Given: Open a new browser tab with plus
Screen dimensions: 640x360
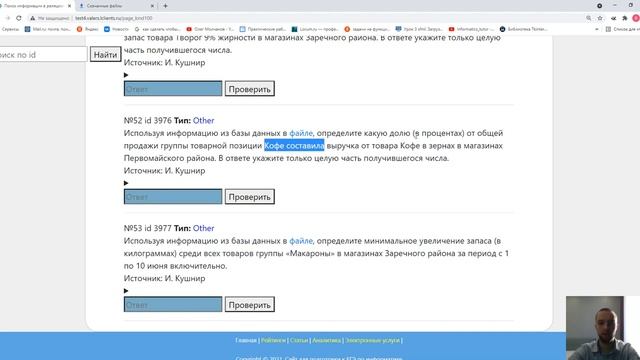Looking at the screenshot, I should click(x=165, y=6).
